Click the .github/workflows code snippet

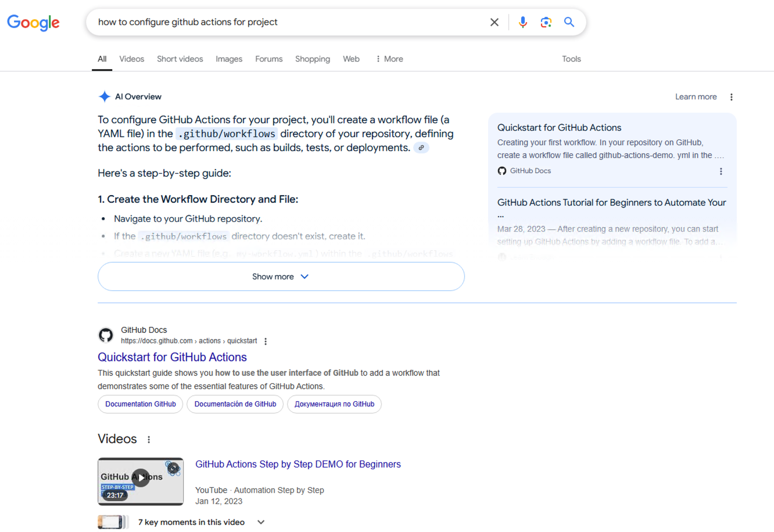pos(227,134)
